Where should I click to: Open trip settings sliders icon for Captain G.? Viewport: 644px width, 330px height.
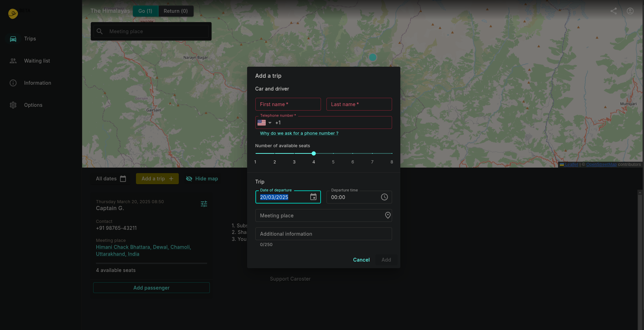tap(204, 204)
